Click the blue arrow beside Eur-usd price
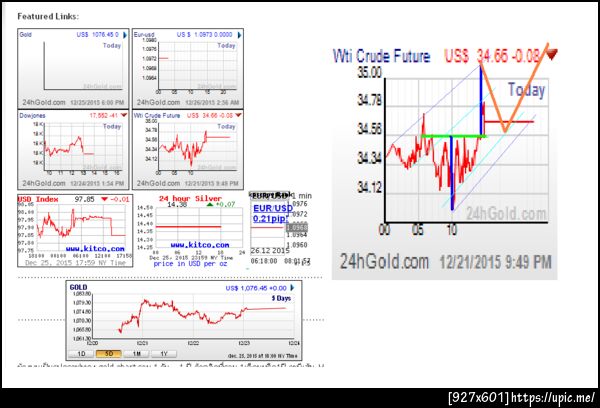 pos(239,35)
